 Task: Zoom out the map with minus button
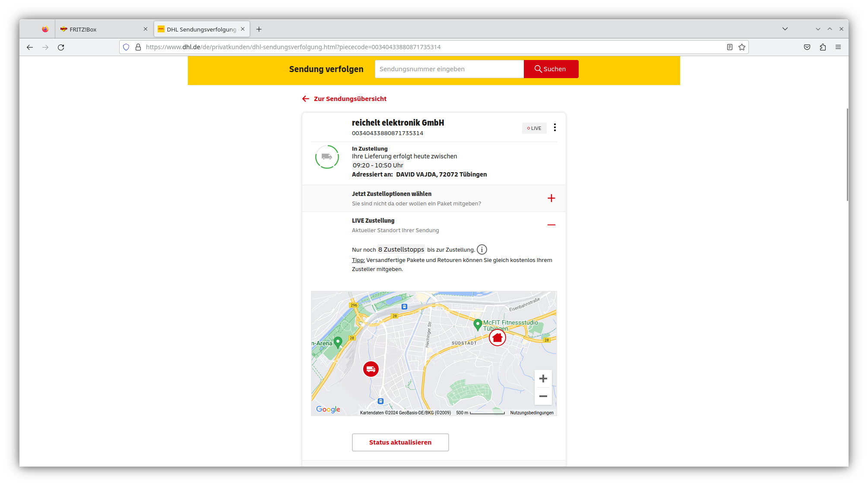pyautogui.click(x=543, y=396)
